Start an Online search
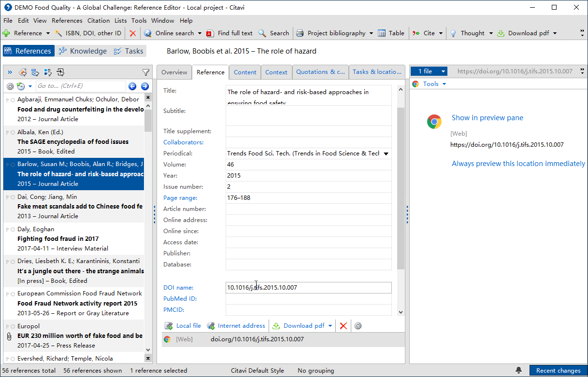 pos(169,33)
